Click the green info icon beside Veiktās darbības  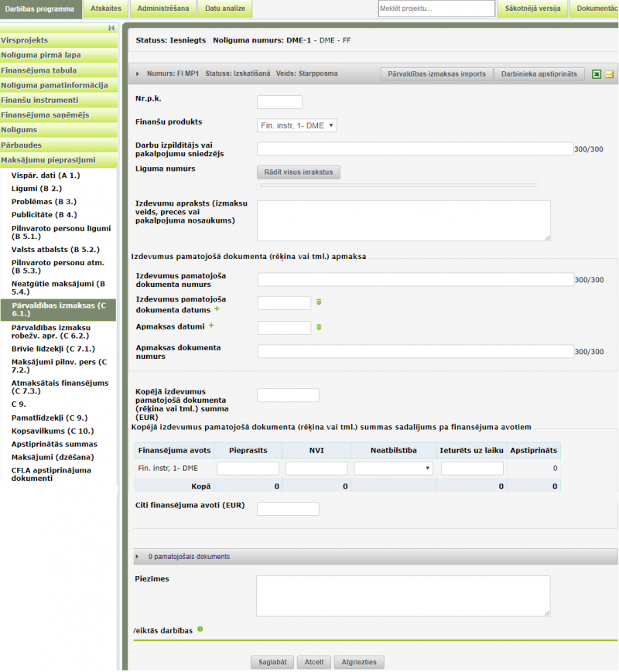(200, 629)
